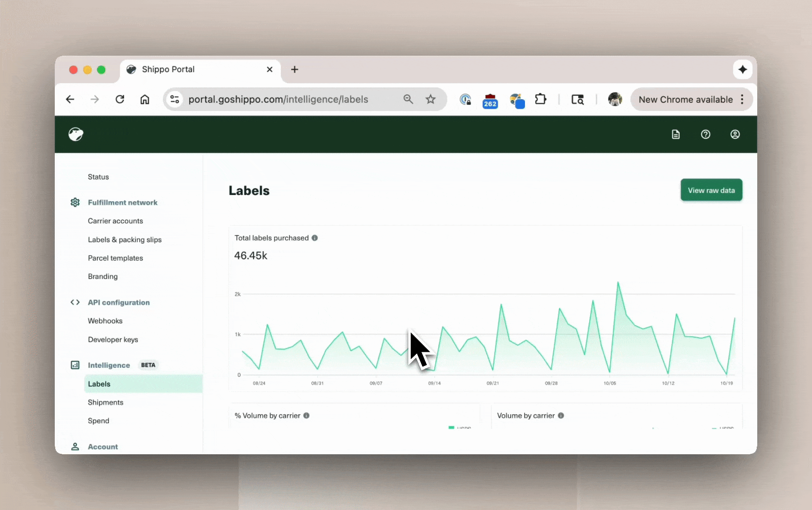The image size is (812, 510).
Task: Click the API configuration section heading
Action: pos(118,302)
